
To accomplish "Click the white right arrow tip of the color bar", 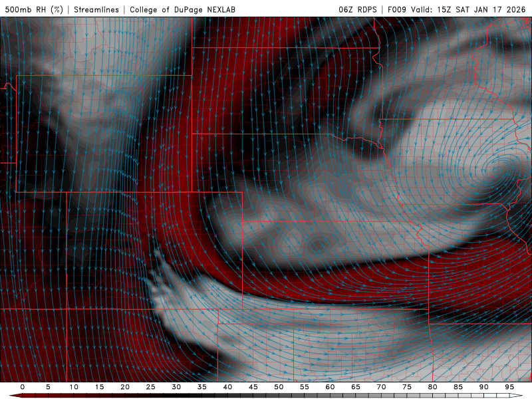I will (517, 396).
